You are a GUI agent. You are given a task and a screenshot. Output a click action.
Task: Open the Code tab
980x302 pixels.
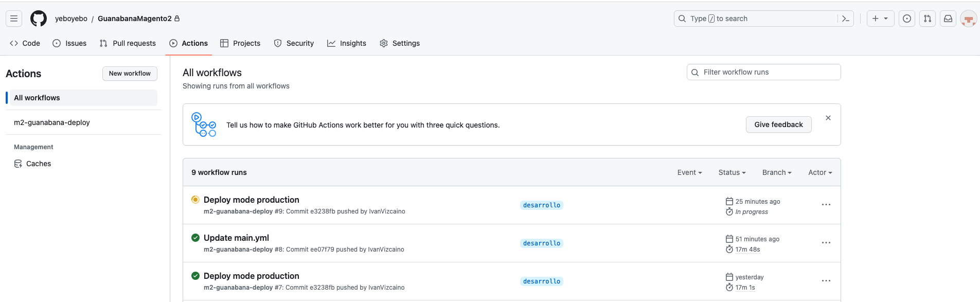(25, 43)
